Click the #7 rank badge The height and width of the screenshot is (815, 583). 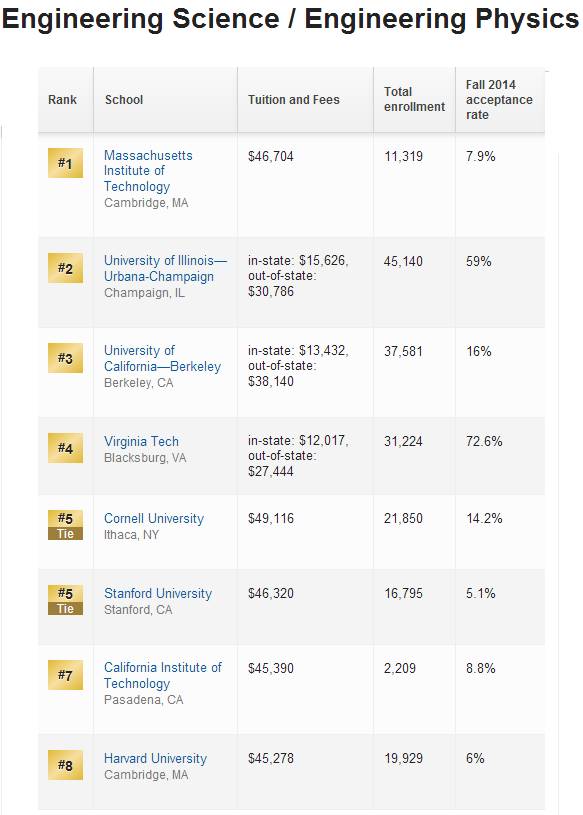[x=65, y=675]
